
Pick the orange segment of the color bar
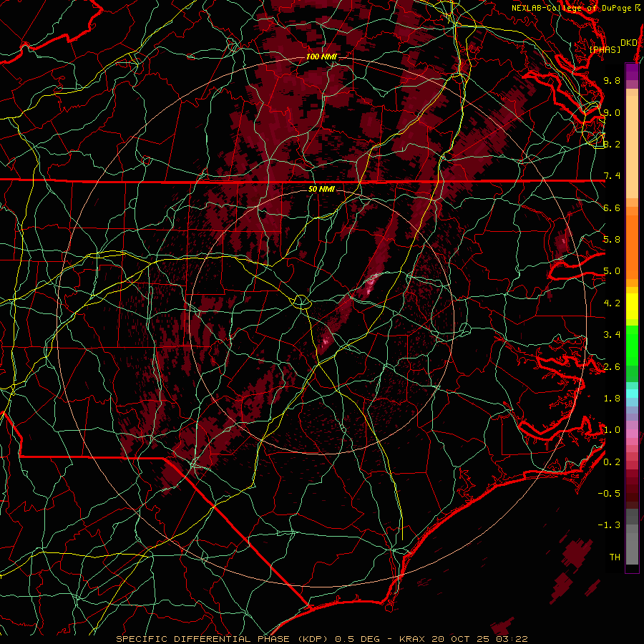[x=632, y=246]
